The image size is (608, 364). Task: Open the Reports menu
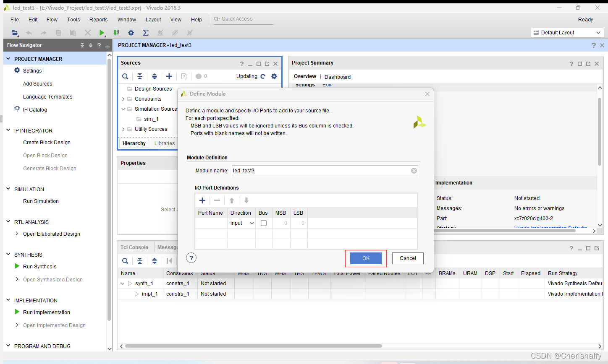pos(99,20)
